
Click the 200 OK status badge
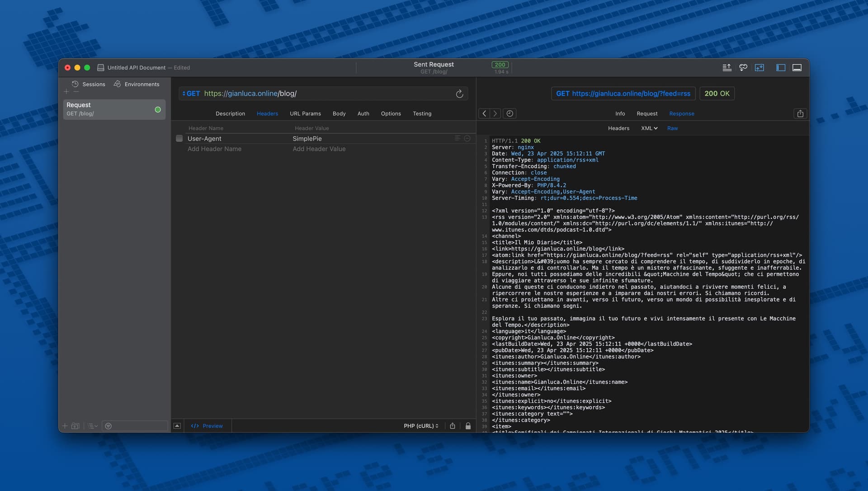[x=717, y=94]
